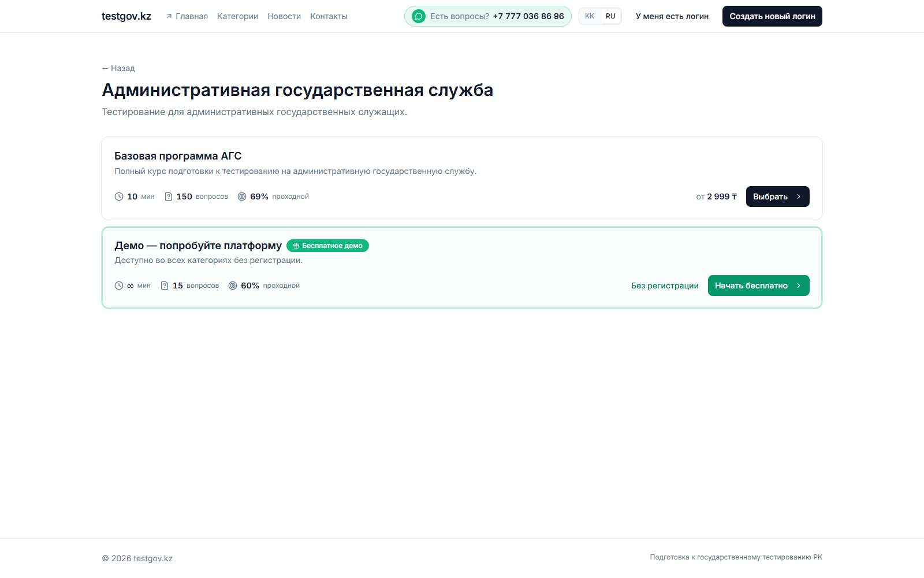Go back via ← Назад link
Image resolution: width=924 pixels, height=578 pixels.
pos(118,68)
